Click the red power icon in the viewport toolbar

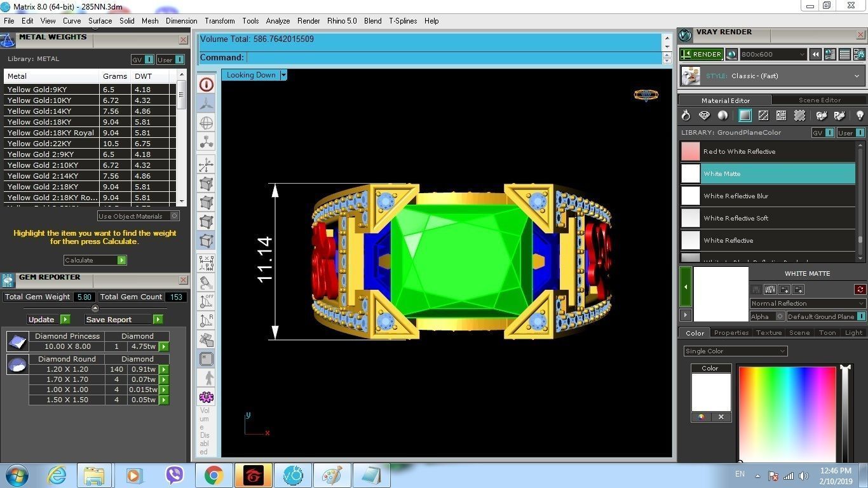tap(207, 85)
